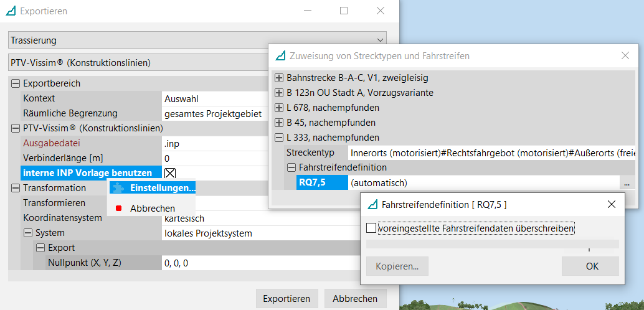Screen dimensions: 644x310
Task: Click the Fahrstreifendefinition dialog title icon
Action: click(x=372, y=204)
